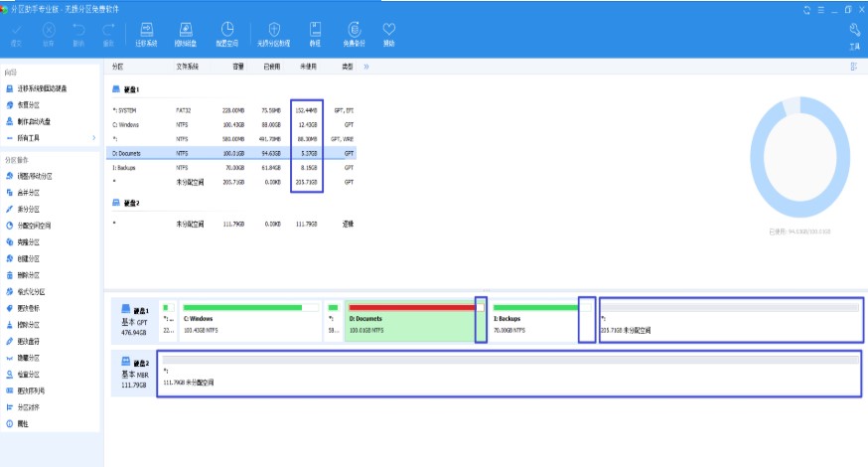This screenshot has height=467, width=868.
Task: Expand the 所有工具 (All Tools) chevron
Action: click(x=94, y=137)
